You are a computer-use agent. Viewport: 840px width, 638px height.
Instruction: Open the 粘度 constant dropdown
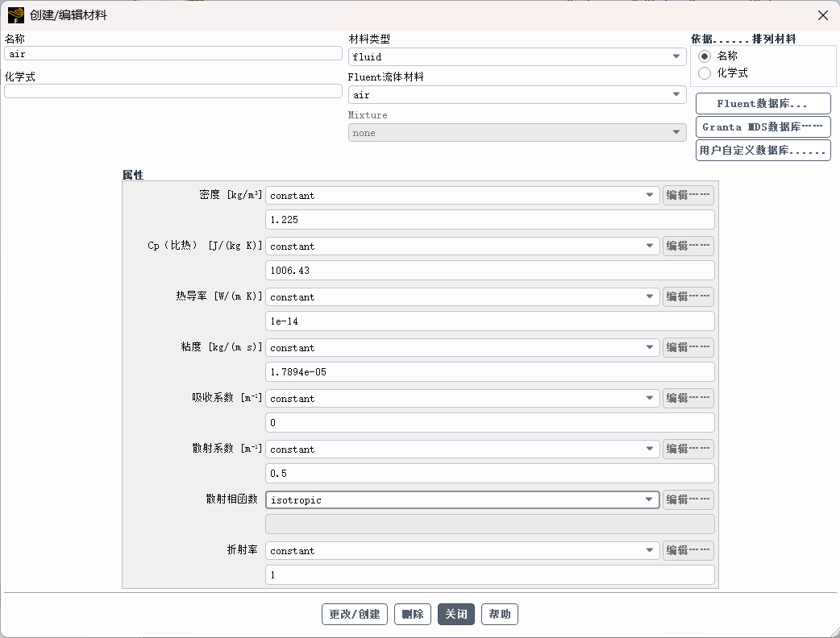(x=462, y=348)
